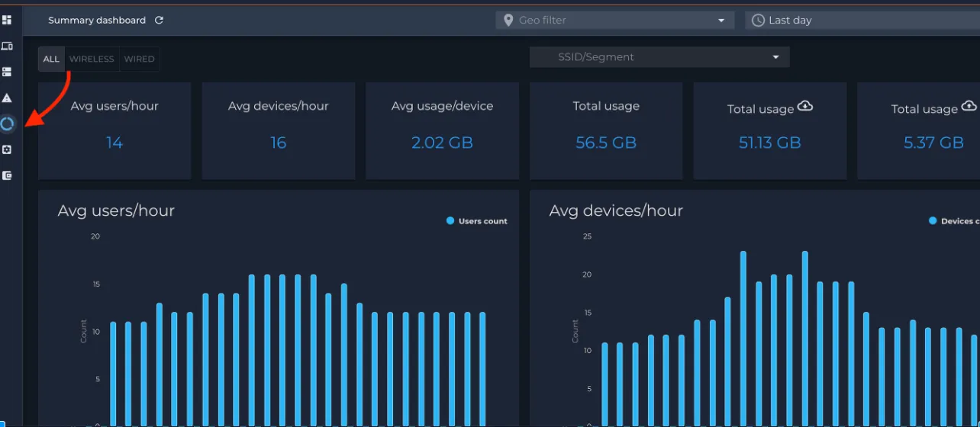Screen dimensions: 980x427
Task: Click the first bar in Avg users/hour chart
Action: [113, 374]
